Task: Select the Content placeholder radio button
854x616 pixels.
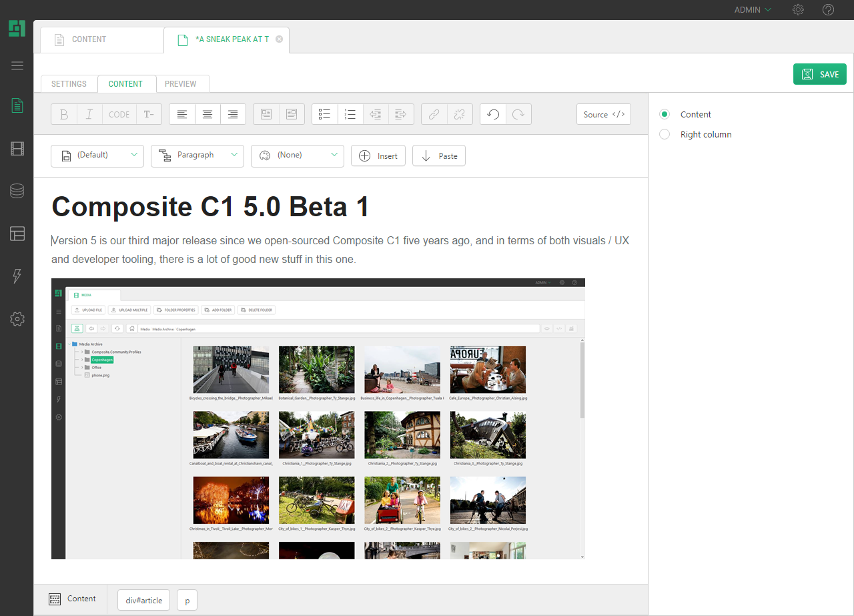Action: click(665, 114)
